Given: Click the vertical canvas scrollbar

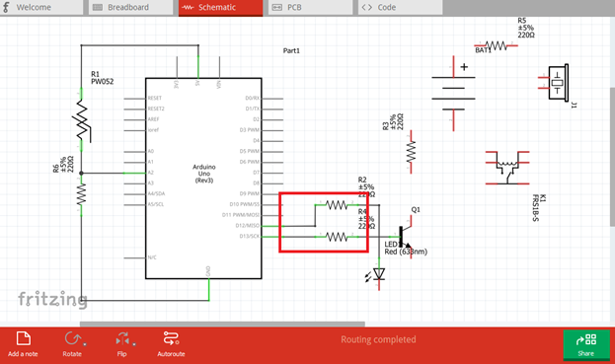Looking at the screenshot, I should coord(612,156).
